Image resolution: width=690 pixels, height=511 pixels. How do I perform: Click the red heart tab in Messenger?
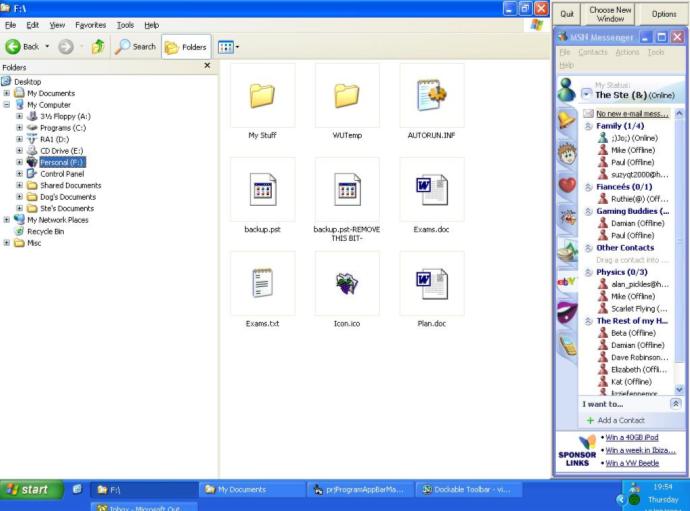coord(567,185)
